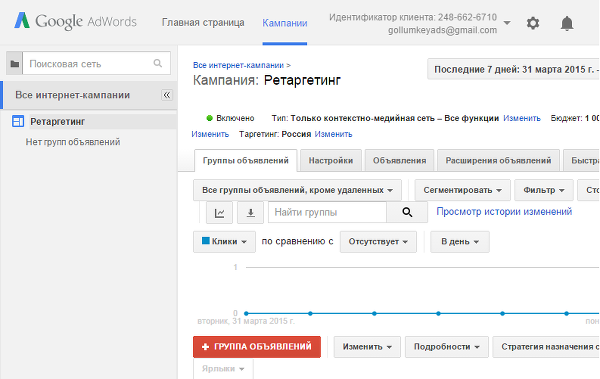Click the first chart data point
The height and width of the screenshot is (379, 600).
pyautogui.click(x=246, y=314)
